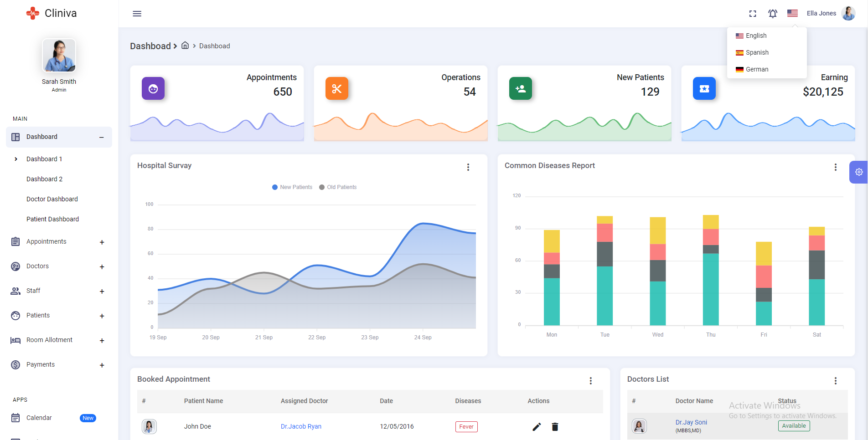Click the home breadcrumb icon
This screenshot has width=868, height=440.
[185, 46]
